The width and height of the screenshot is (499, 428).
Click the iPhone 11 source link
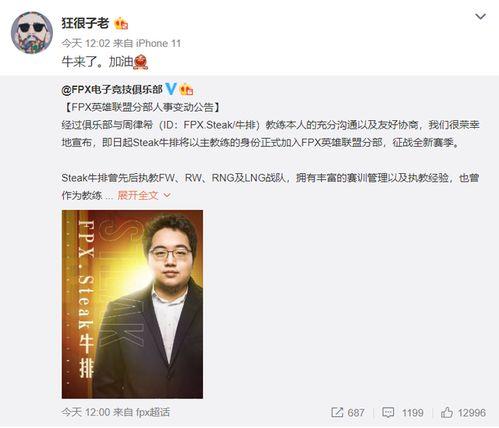point(158,43)
